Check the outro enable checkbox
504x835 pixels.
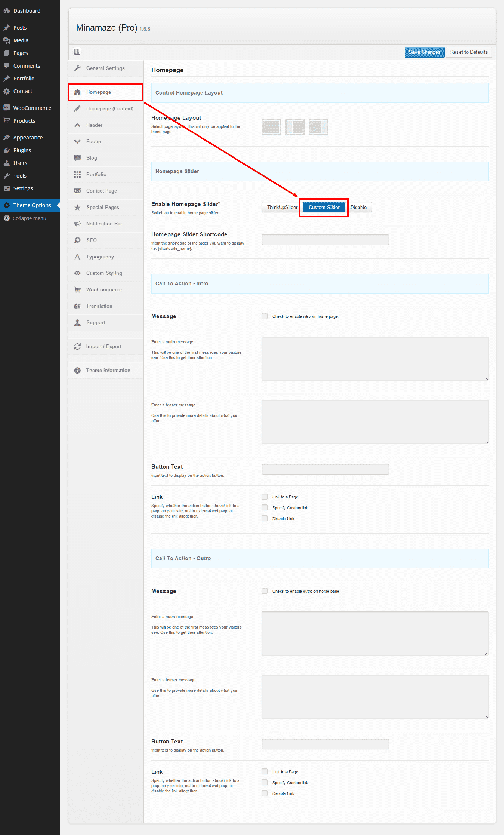pyautogui.click(x=265, y=591)
